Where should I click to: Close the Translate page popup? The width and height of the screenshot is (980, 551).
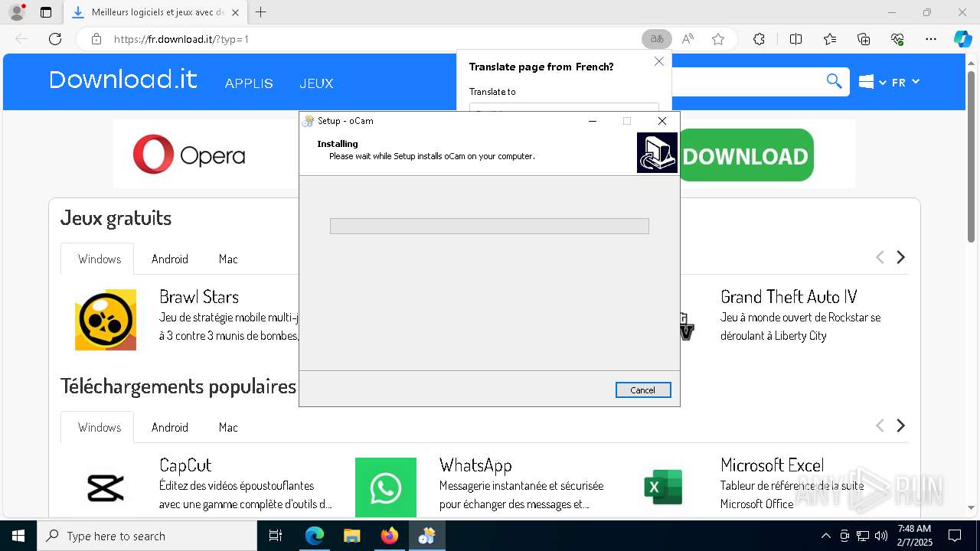(x=659, y=61)
